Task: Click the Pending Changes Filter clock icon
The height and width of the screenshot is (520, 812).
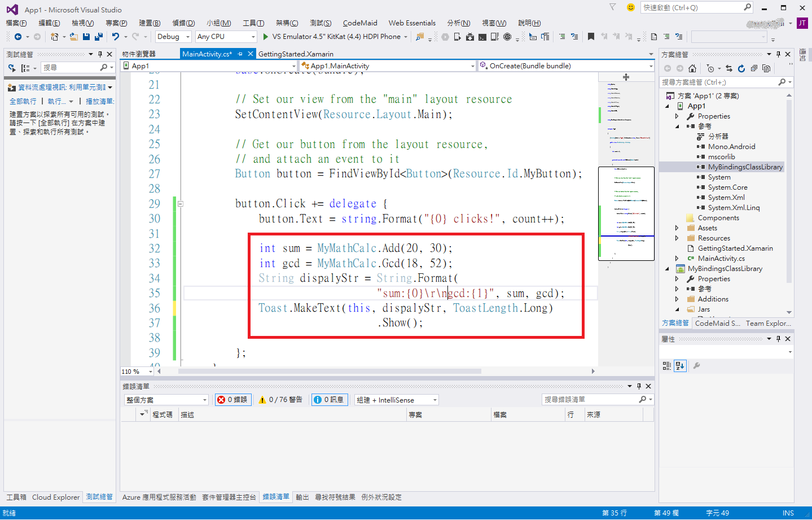Action: 710,68
